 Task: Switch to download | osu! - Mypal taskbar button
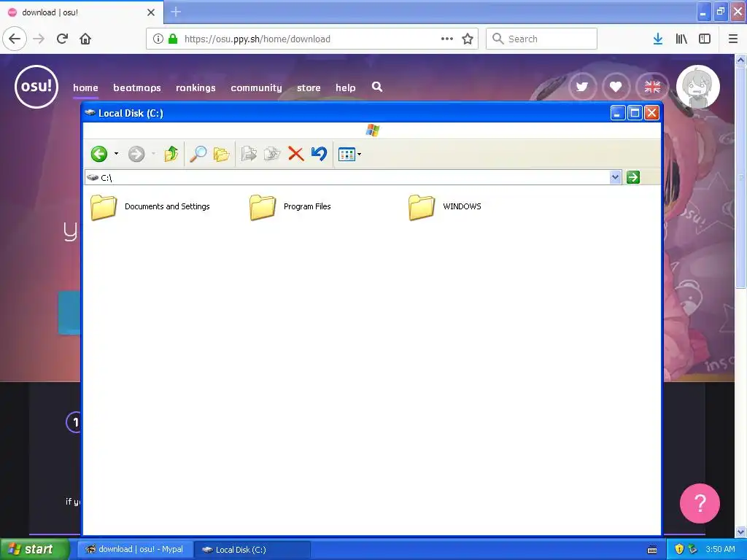136,550
